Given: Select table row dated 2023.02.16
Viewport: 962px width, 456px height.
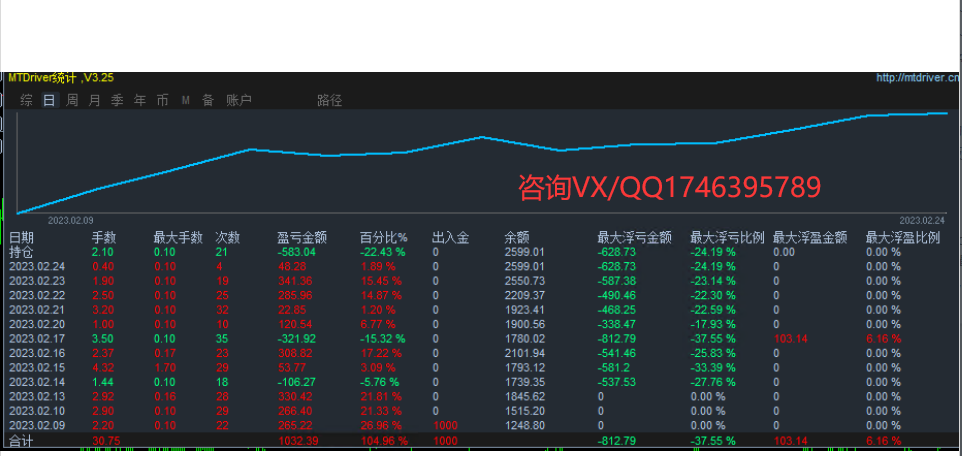Looking at the screenshot, I should click(481, 353).
